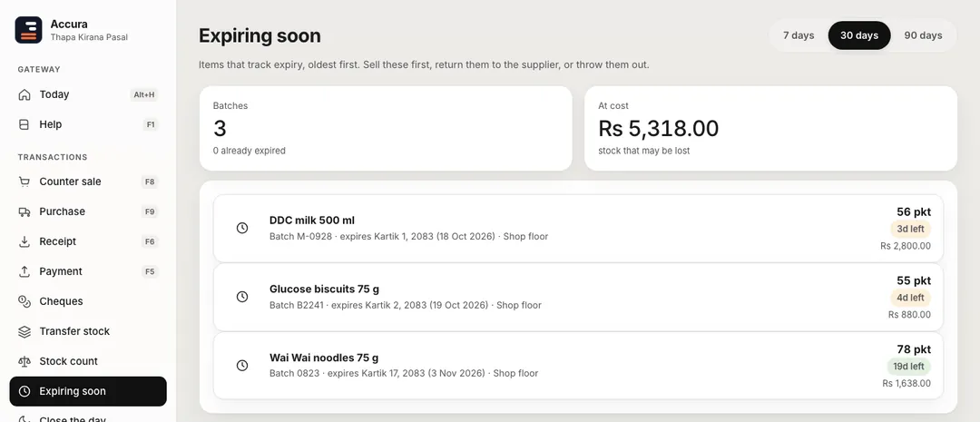This screenshot has width=980, height=422.
Task: Click the Purchase truck icon
Action: tap(24, 212)
